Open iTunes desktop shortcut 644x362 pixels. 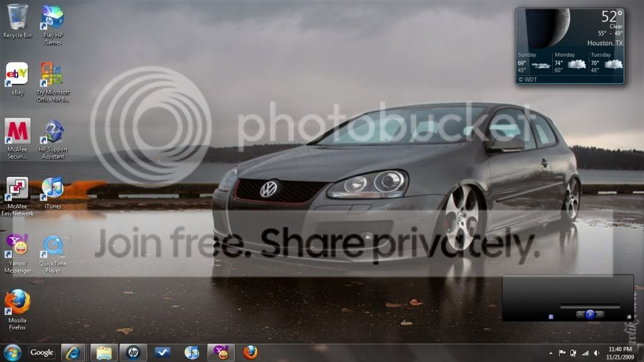tap(53, 192)
